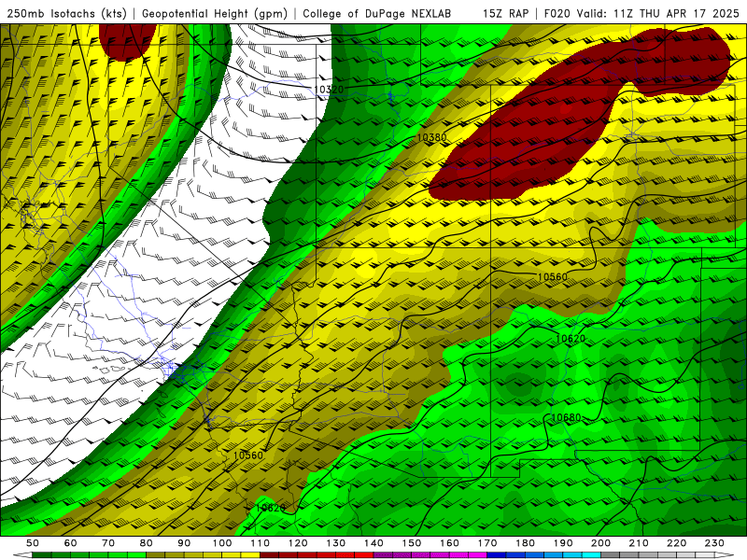Click the 10680 height contour label
747x560 pixels.
(x=566, y=417)
